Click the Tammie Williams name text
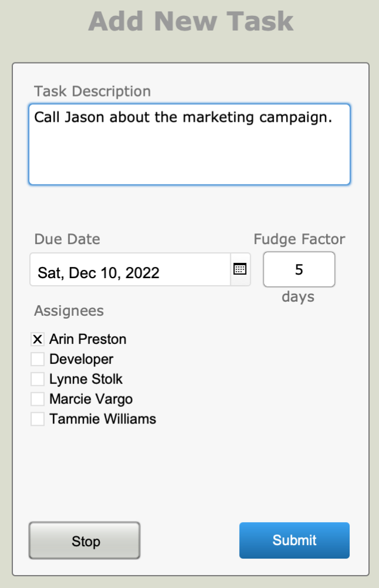This screenshot has height=588, width=379. (103, 419)
